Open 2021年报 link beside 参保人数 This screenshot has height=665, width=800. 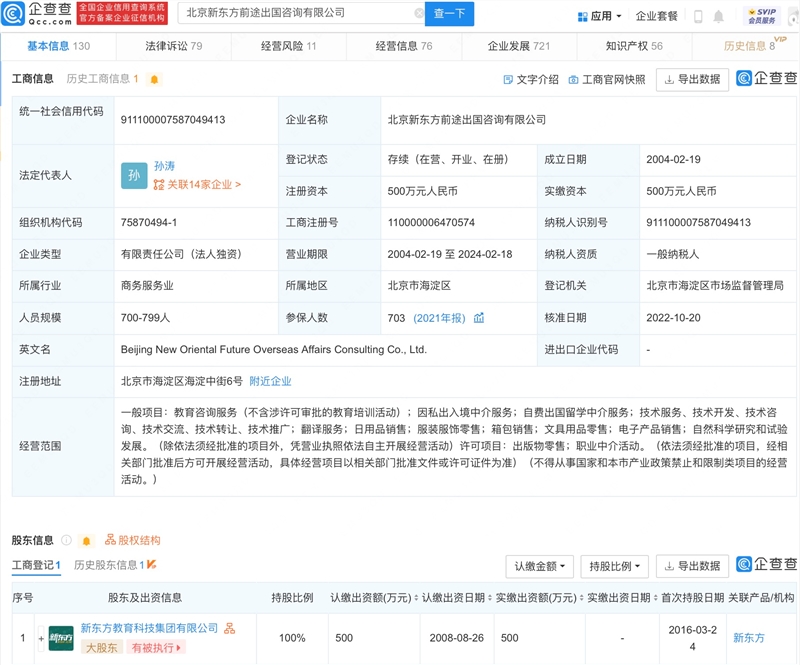(439, 318)
